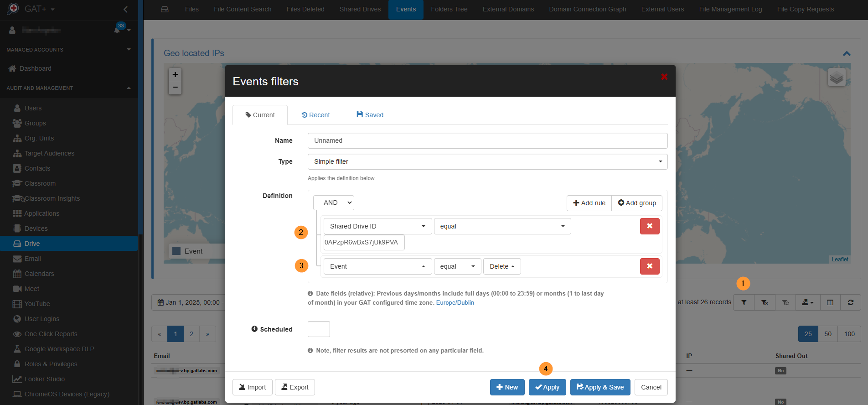Screen dimensions: 868x405
Task: Open the Type dropdown (Simple filter)
Action: point(487,161)
